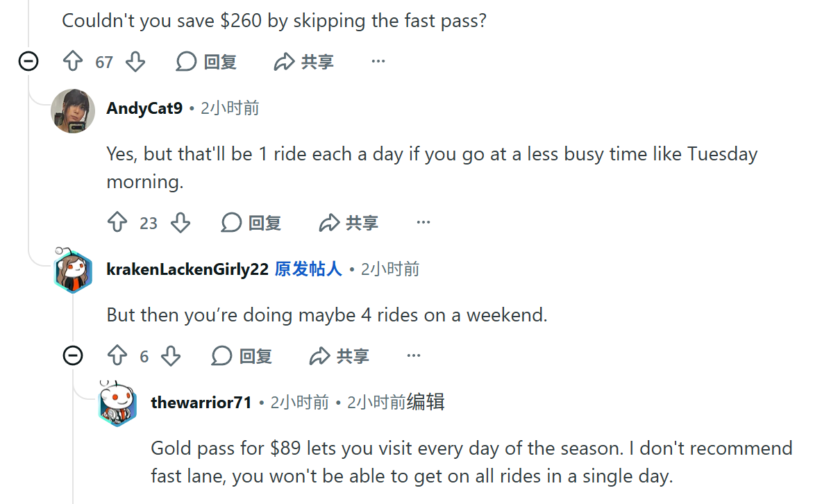
Task: Toggle a downvote on krakenLackenGirly22's comment
Action: point(171,355)
